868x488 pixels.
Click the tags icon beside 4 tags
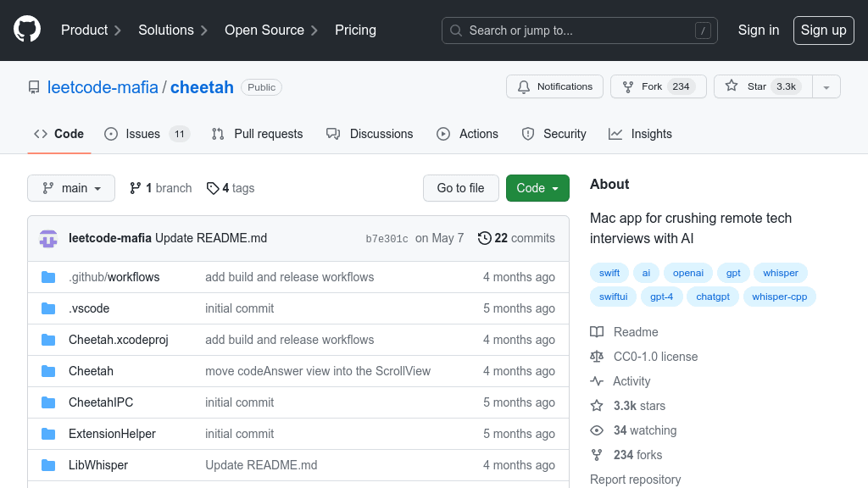point(213,188)
